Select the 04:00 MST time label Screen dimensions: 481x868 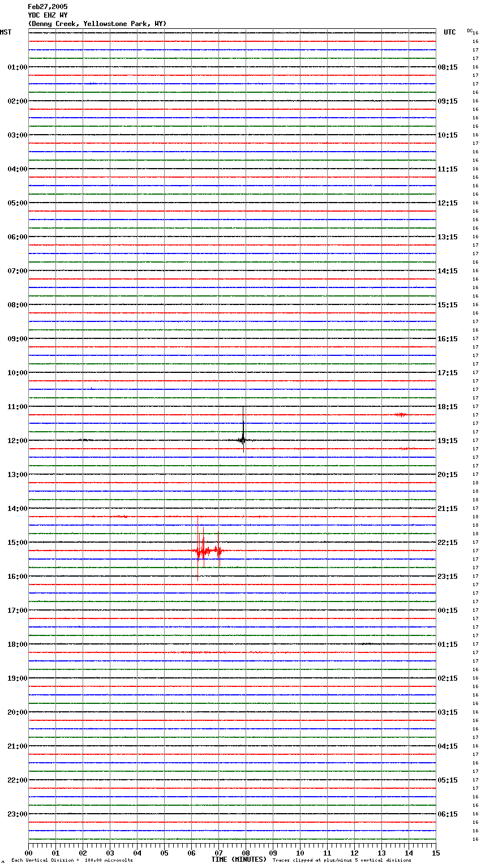(18, 169)
